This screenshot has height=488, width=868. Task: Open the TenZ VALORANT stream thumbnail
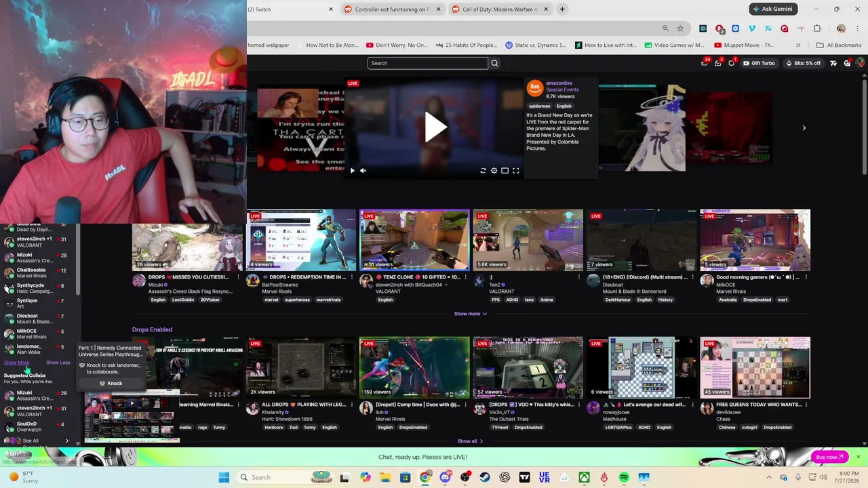pyautogui.click(x=528, y=240)
